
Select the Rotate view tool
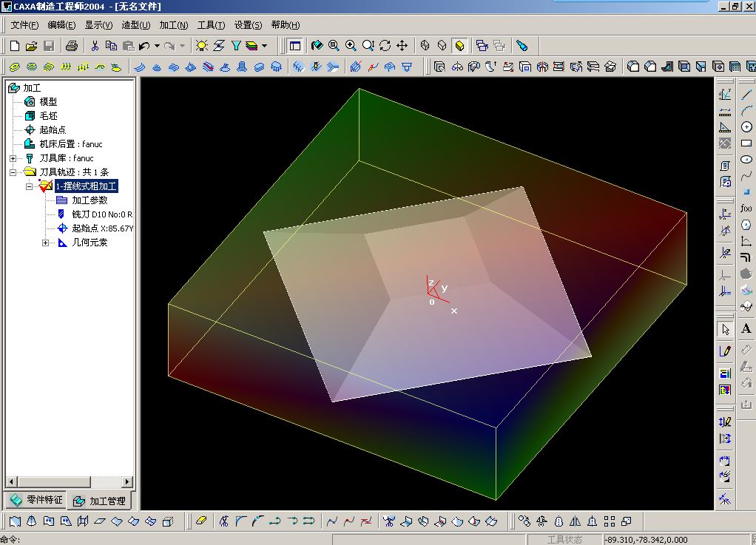pyautogui.click(x=385, y=46)
